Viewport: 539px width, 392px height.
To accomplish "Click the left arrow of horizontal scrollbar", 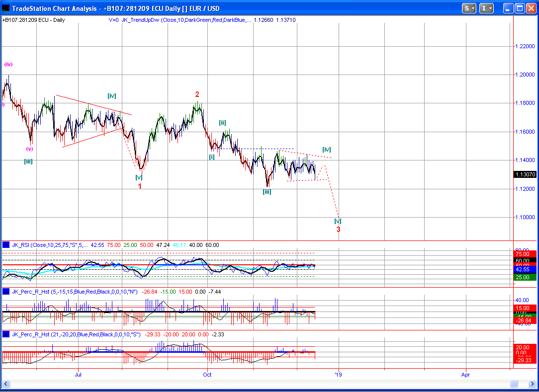I will point(6,384).
